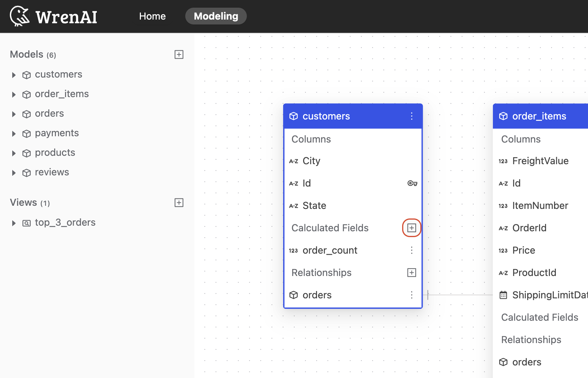Expand the top_3_orders view arrow
This screenshot has width=588, height=378.
pos(14,223)
